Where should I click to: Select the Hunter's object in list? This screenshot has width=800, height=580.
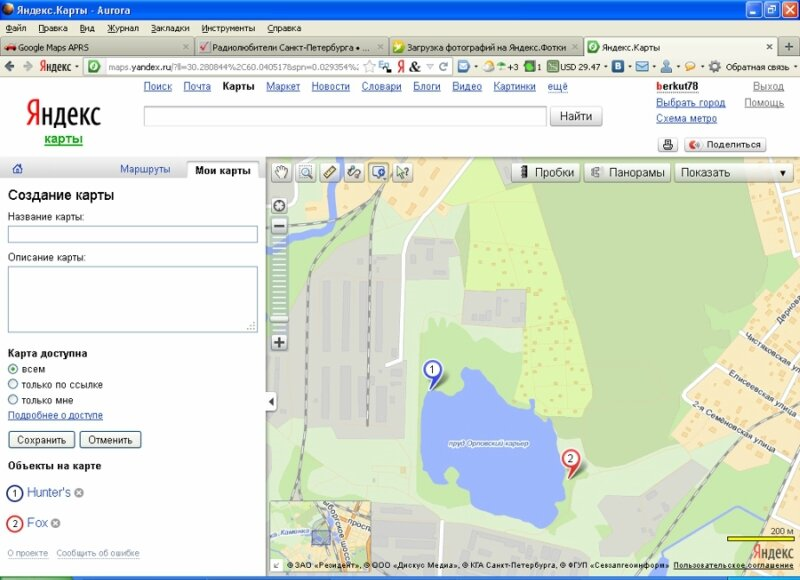click(48, 493)
